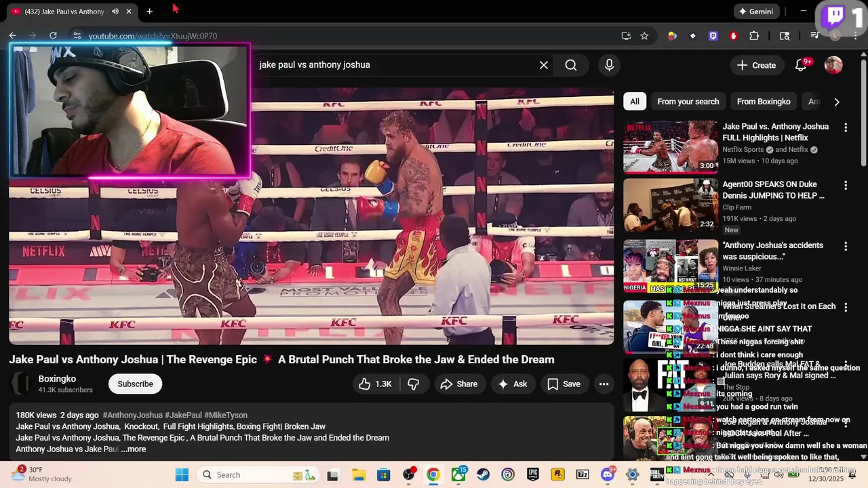Open OBS Studio from the taskbar

pyautogui.click(x=409, y=474)
